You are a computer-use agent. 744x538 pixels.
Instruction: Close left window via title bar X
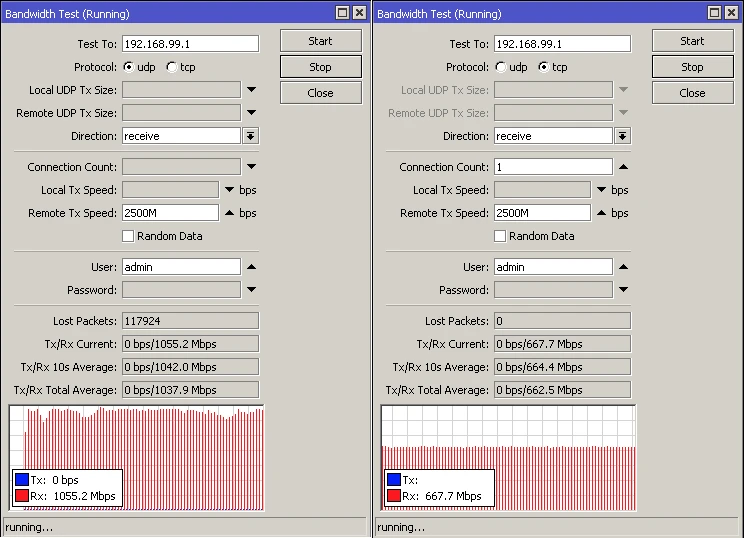click(360, 13)
